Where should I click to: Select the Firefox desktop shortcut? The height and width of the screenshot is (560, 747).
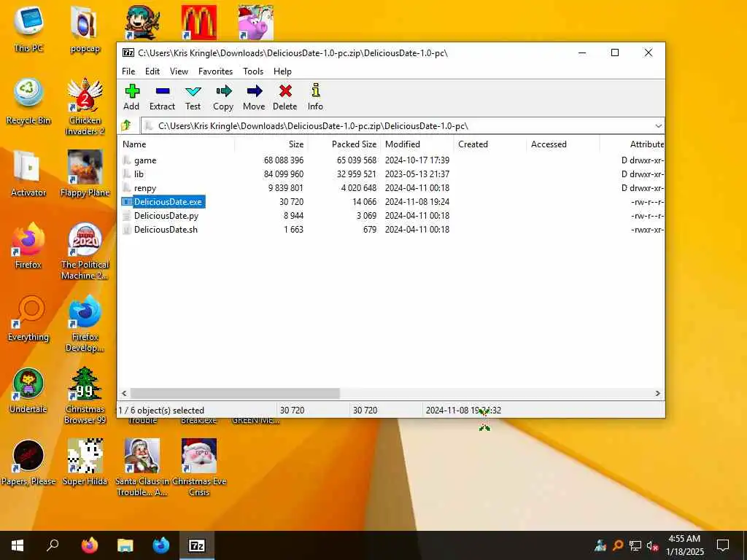[x=28, y=245]
